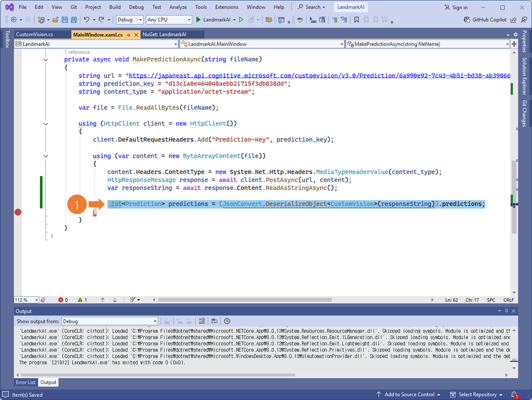The image size is (532, 400).
Task: Collapse the using HttpClient block
Action: (x=46, y=124)
